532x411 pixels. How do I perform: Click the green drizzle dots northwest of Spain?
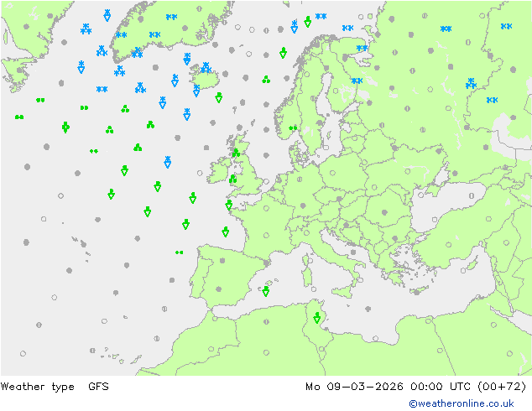click(x=179, y=252)
